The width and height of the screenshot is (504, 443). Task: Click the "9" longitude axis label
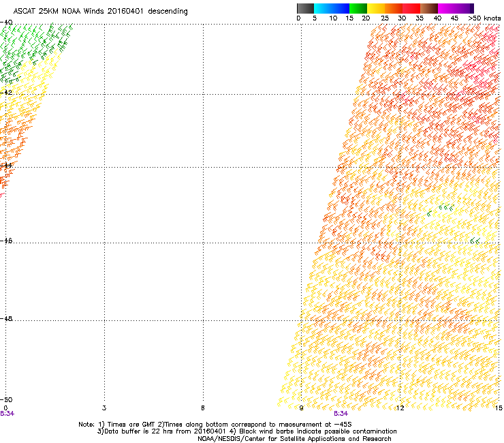[x=301, y=408]
